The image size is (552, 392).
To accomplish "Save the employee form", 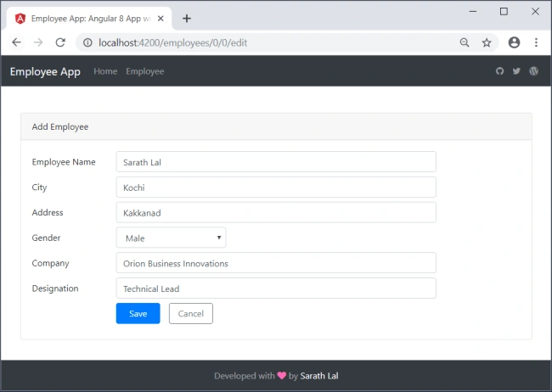I will [x=138, y=314].
